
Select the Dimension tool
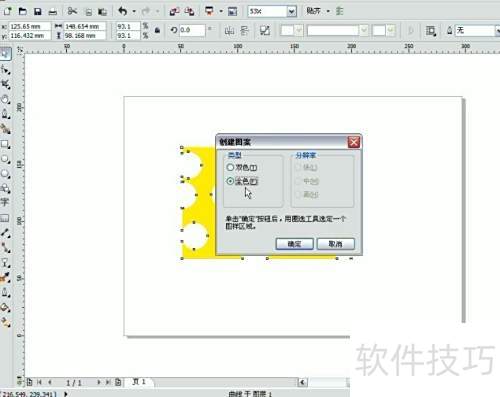[x=5, y=233]
